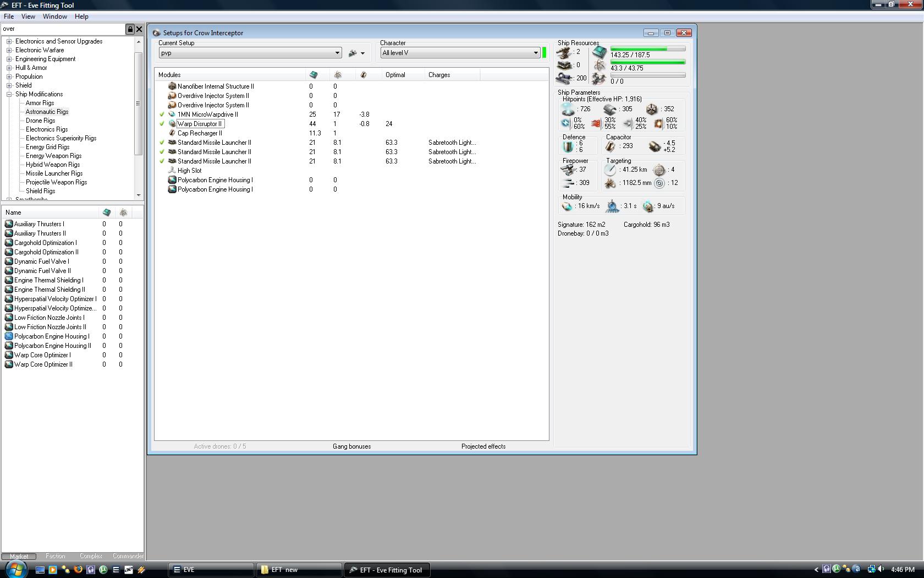
Task: Click the max locked targets icon showing 4
Action: coord(659,170)
